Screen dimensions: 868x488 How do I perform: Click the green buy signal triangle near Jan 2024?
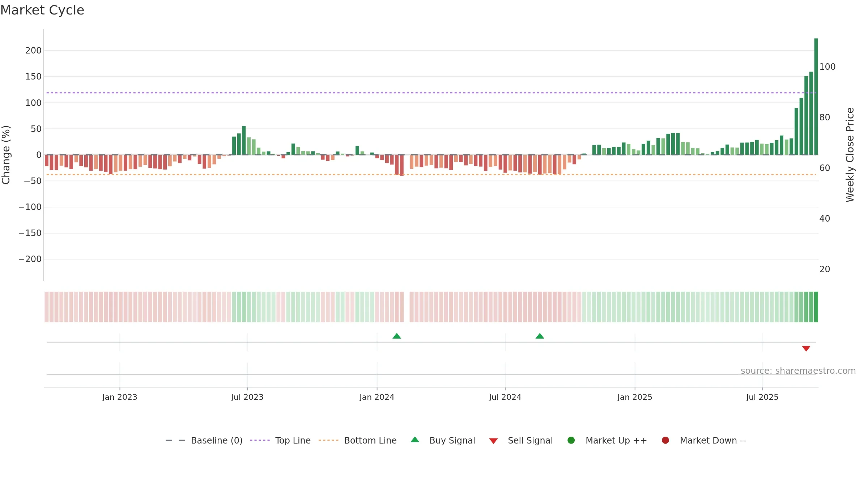click(x=397, y=336)
